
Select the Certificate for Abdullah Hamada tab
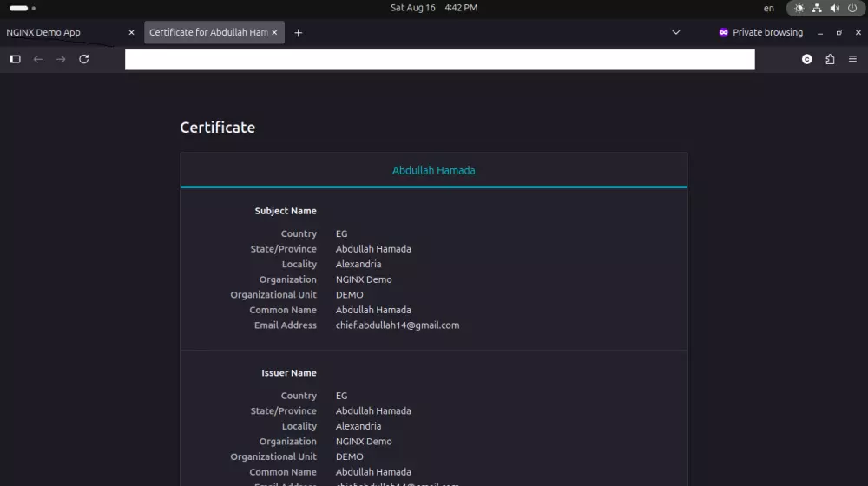point(208,33)
